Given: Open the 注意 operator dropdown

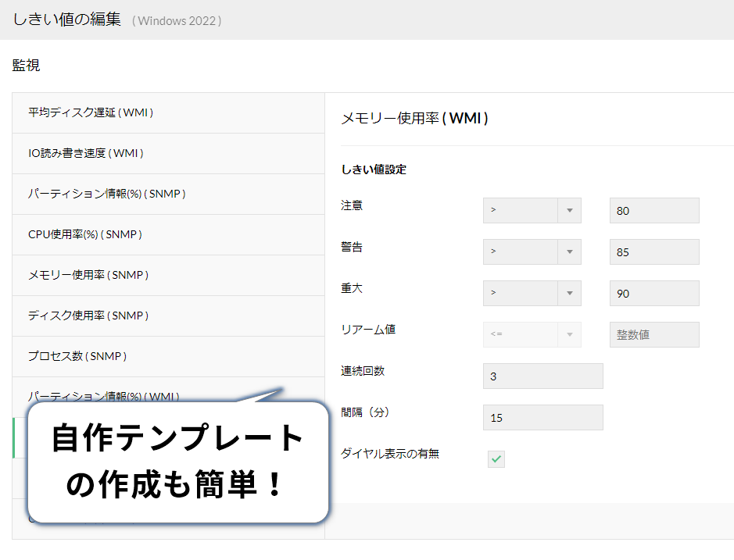Looking at the screenshot, I should pyautogui.click(x=532, y=211).
